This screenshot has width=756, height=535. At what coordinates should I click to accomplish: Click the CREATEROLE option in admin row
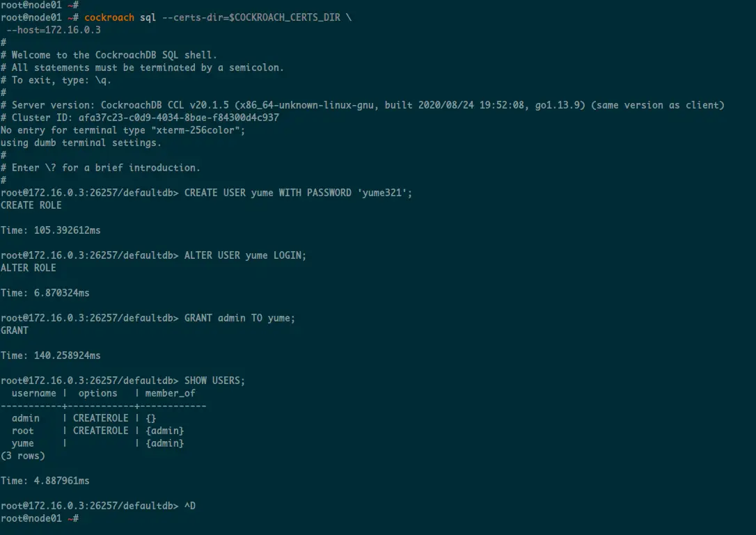click(x=100, y=418)
